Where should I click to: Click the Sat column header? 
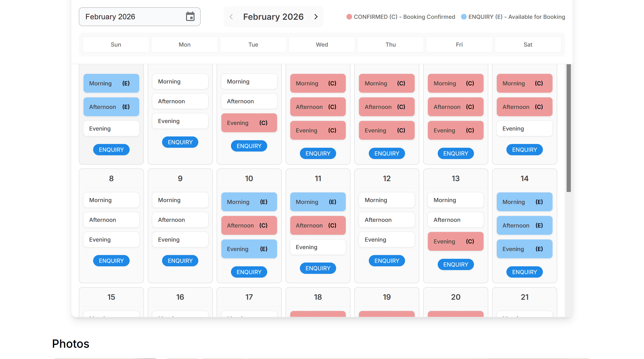[528, 44]
